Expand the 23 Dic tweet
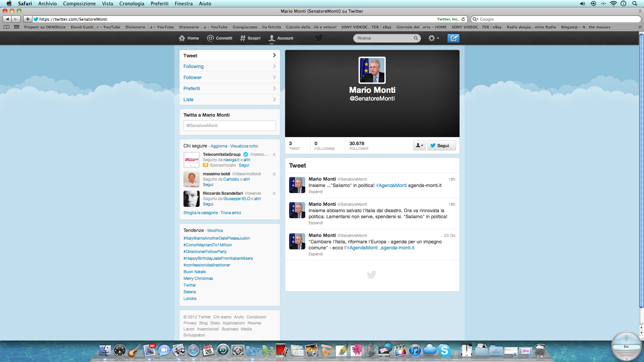Viewport: 644px width, 362px height. tap(316, 254)
